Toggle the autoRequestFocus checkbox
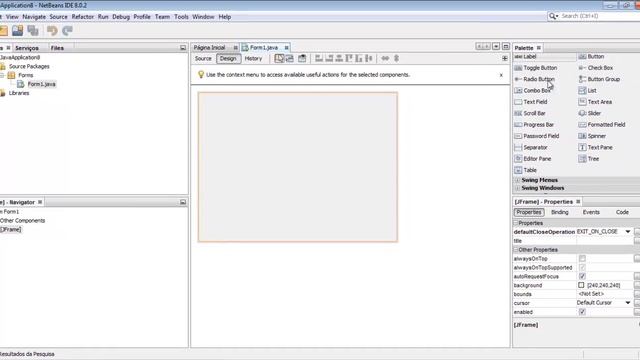 [582, 276]
